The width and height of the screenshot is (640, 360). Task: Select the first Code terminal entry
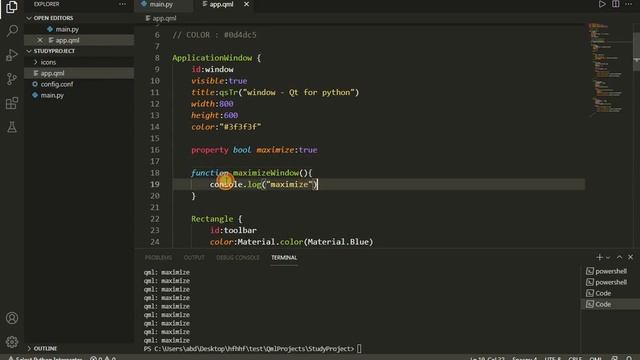click(x=610, y=293)
